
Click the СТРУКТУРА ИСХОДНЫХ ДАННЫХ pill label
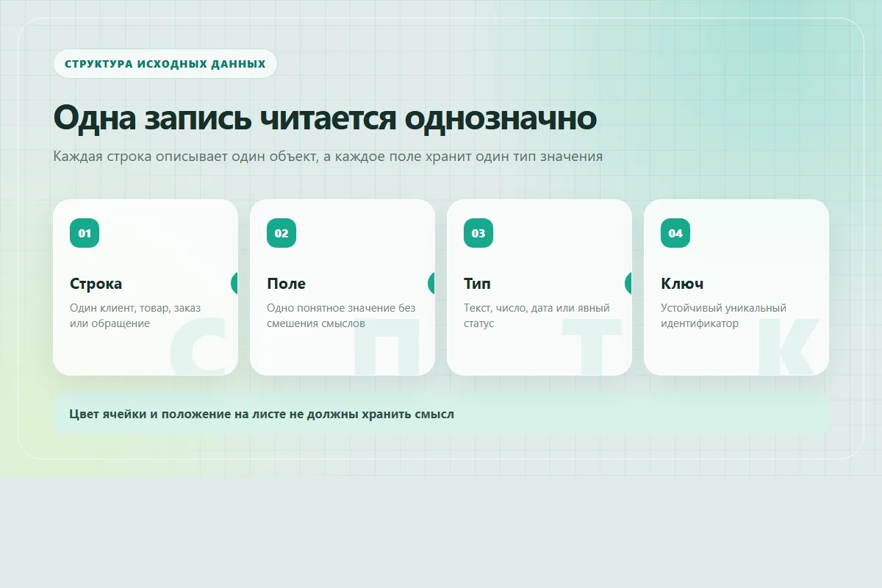pos(165,64)
